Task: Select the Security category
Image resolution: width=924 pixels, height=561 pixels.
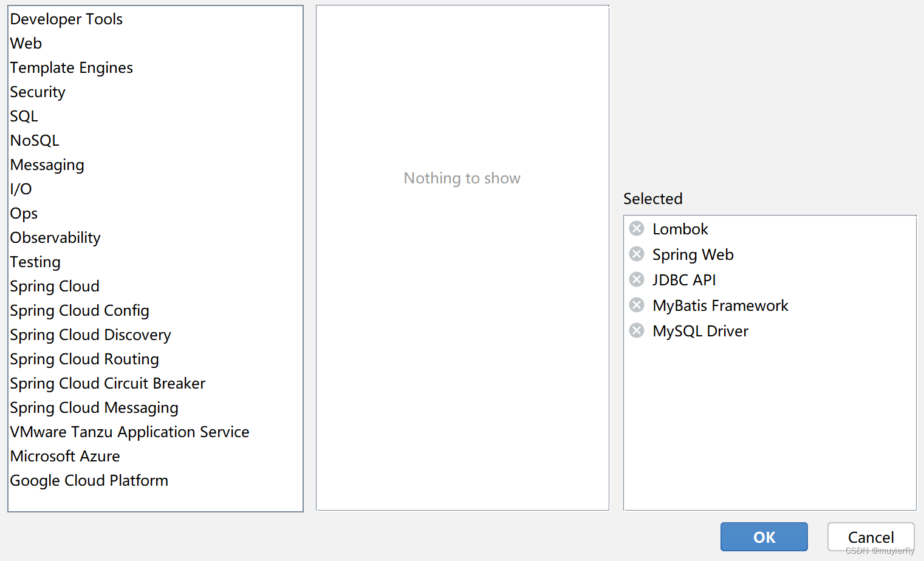Action: (x=156, y=92)
